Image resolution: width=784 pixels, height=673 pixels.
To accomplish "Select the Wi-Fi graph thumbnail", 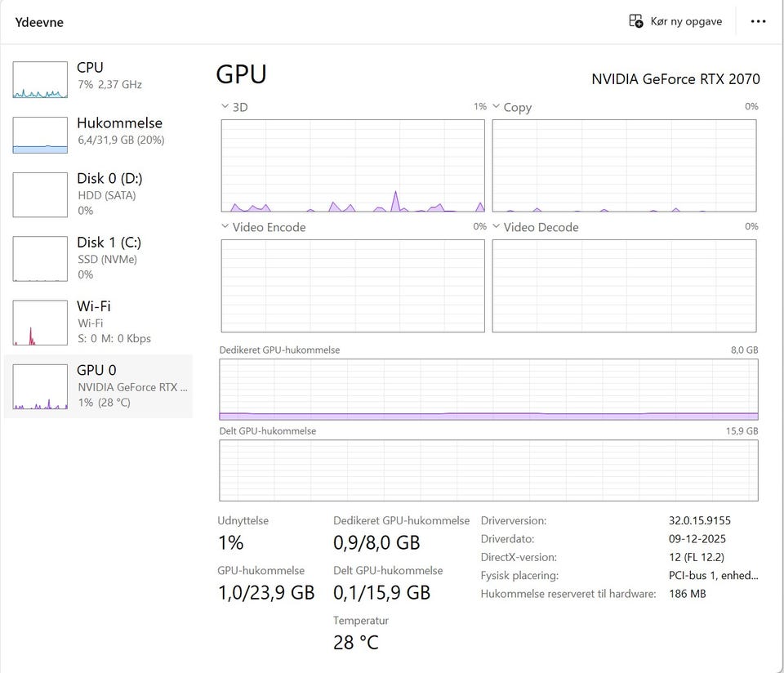I will [40, 322].
